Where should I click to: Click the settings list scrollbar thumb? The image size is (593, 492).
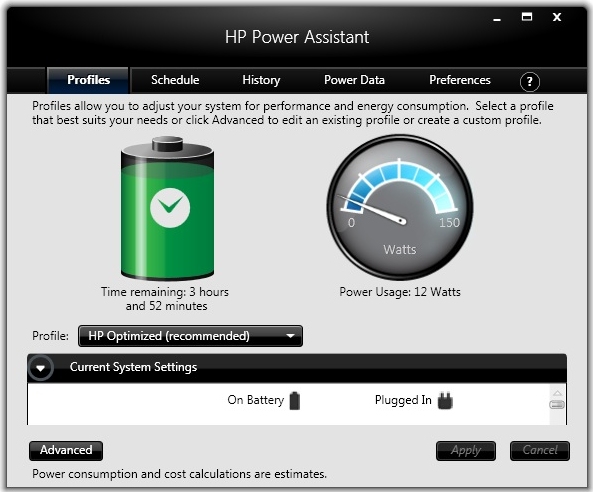tap(557, 405)
